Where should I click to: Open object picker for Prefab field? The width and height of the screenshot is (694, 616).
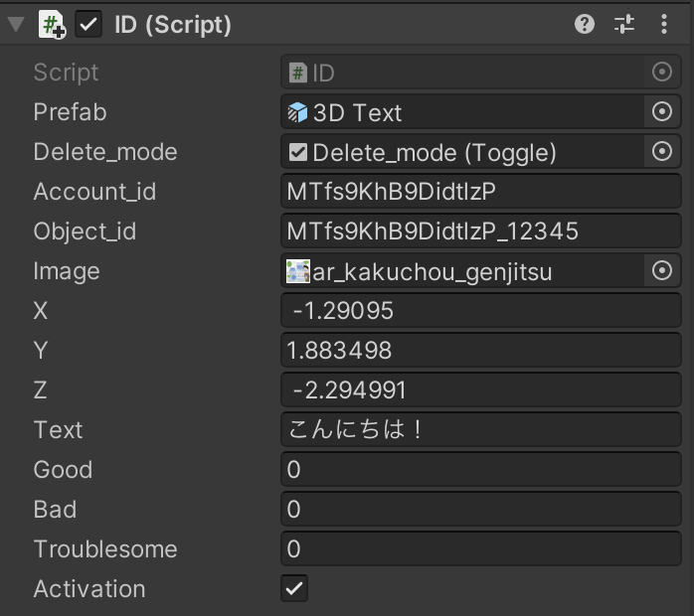(662, 112)
